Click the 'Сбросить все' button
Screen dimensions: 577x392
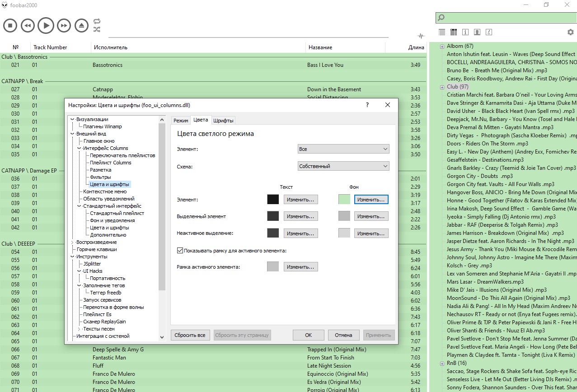[190, 335]
